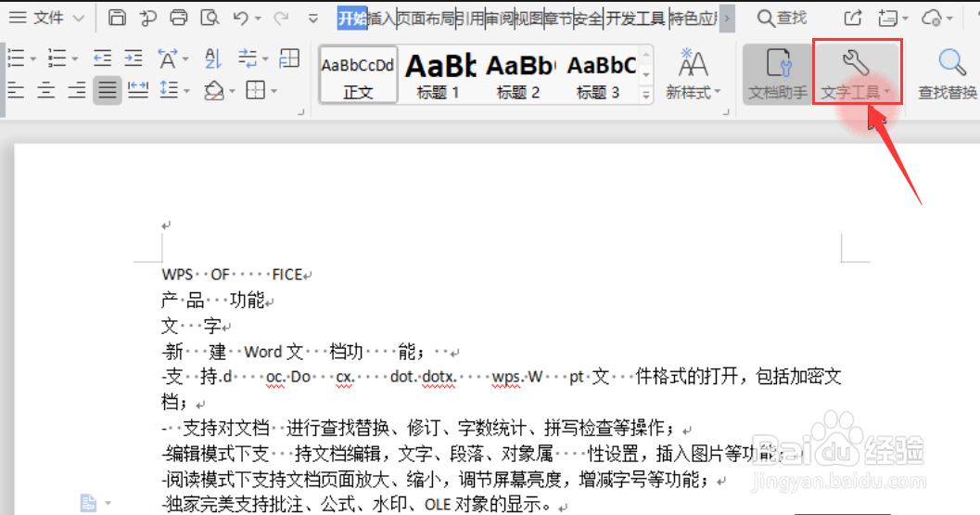The image size is (980, 515).
Task: Switch to the 章节 tab
Action: pyautogui.click(x=558, y=19)
